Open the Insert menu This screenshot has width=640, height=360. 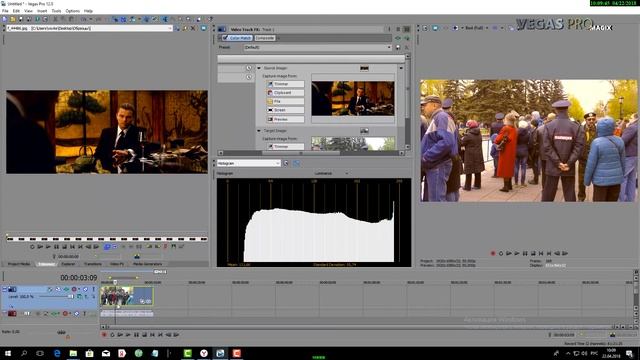pyautogui.click(x=42, y=11)
